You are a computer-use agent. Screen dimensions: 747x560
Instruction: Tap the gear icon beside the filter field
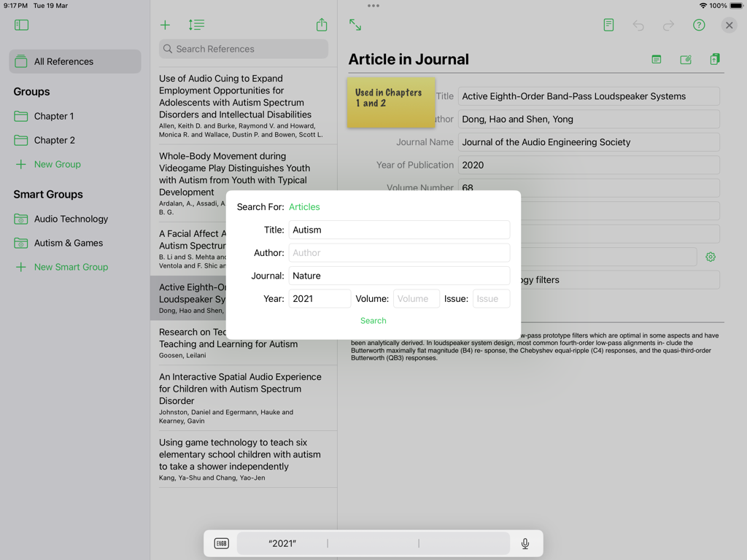(711, 257)
